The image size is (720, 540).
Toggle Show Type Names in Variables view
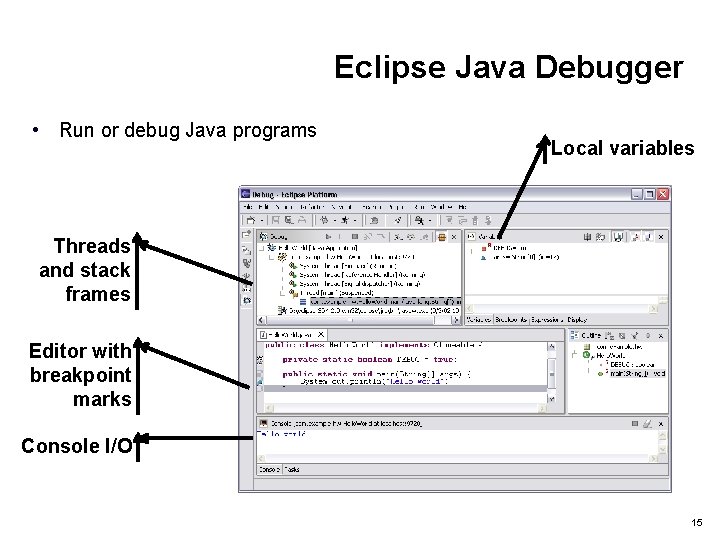tap(587, 237)
